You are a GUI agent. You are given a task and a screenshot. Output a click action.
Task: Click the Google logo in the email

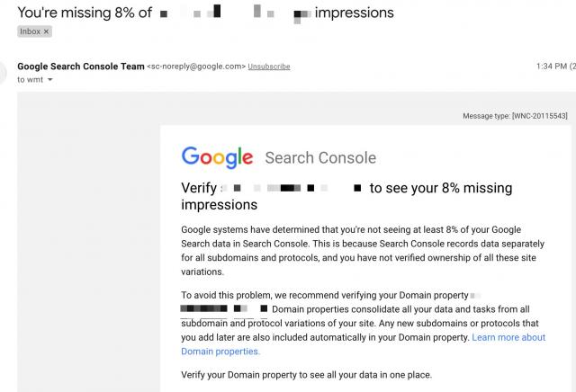(217, 157)
